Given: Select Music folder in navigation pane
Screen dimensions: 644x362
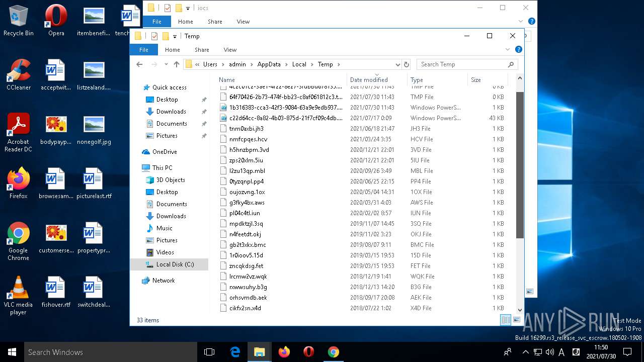Looking at the screenshot, I should click(x=164, y=228).
